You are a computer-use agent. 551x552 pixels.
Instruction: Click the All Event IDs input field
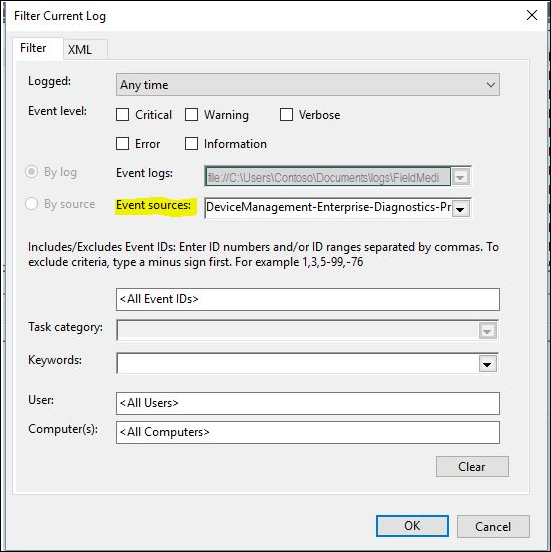(x=308, y=299)
